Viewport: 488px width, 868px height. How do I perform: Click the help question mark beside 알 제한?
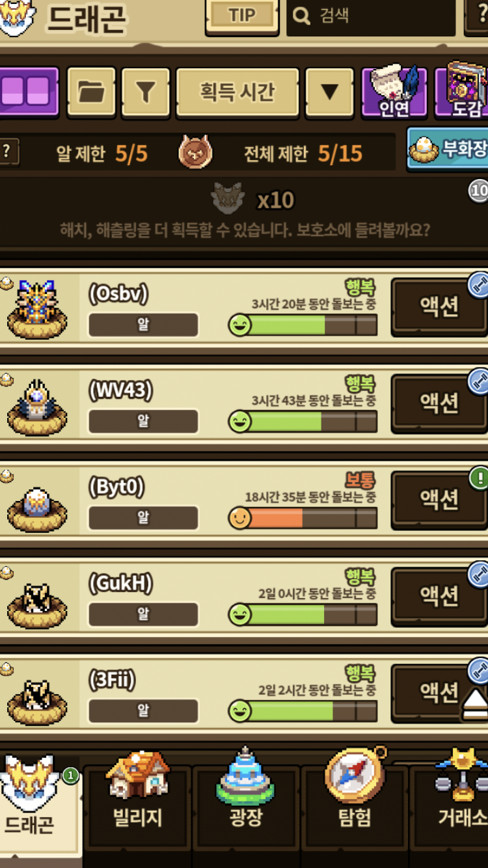pyautogui.click(x=8, y=152)
